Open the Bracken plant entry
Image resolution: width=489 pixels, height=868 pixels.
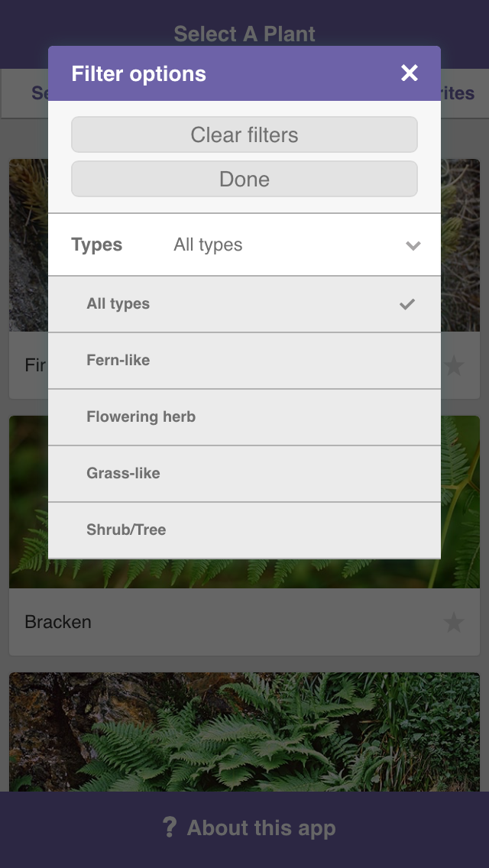[x=58, y=622]
